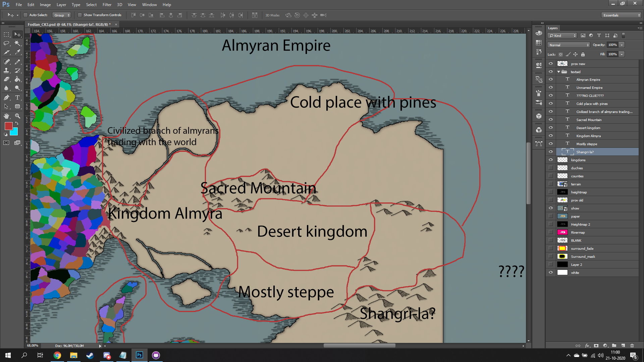Open the Add layer style fx menu

click(587, 346)
